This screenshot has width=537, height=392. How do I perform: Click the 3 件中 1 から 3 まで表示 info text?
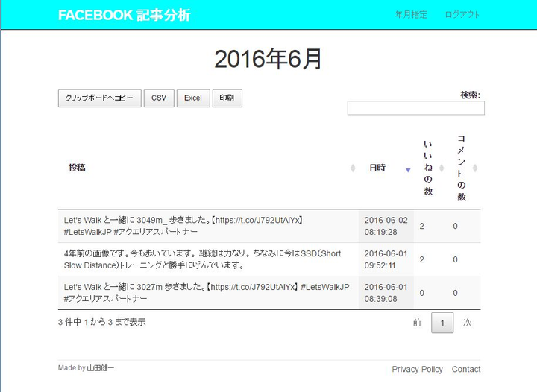click(x=102, y=322)
